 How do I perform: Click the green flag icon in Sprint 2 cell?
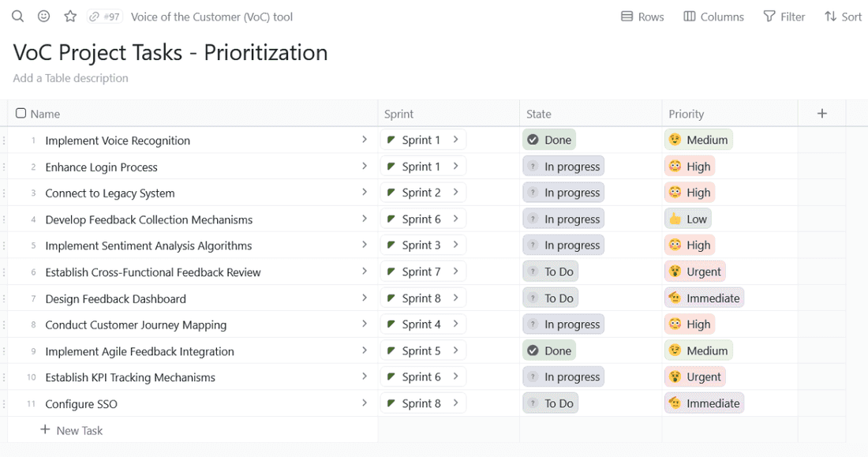pos(391,192)
